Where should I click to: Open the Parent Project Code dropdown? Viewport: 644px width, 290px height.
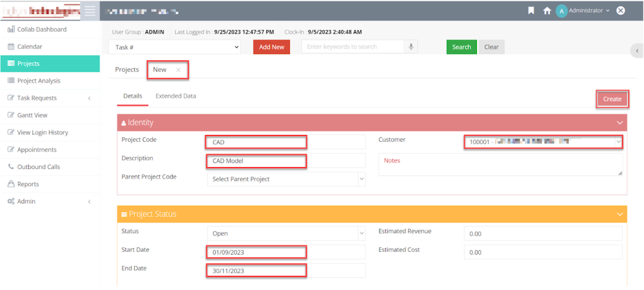click(286, 179)
